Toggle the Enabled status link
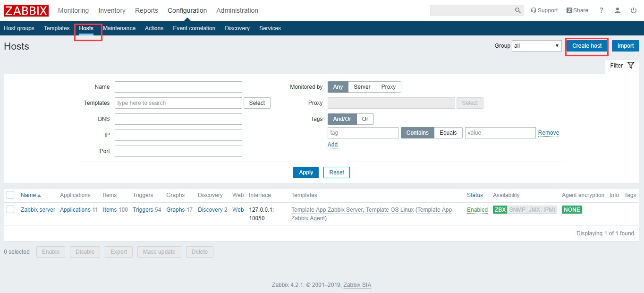This screenshot has width=644, height=293. [477, 210]
